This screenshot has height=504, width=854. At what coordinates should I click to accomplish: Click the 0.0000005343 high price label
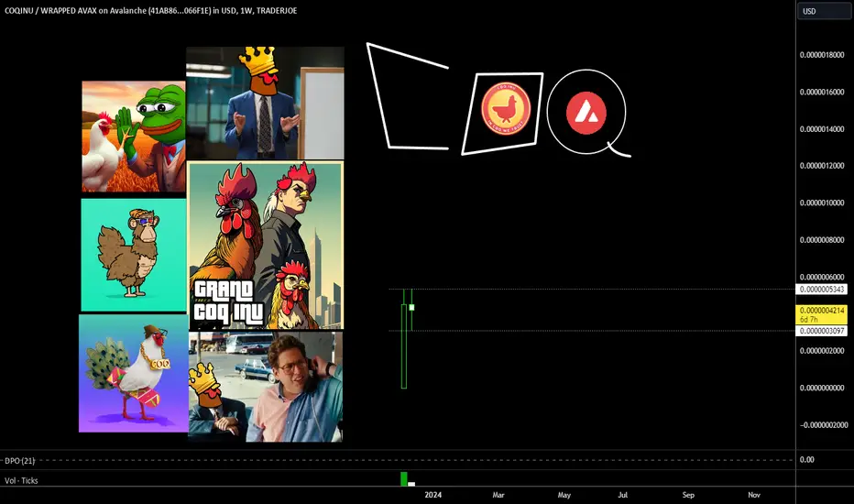[822, 290]
